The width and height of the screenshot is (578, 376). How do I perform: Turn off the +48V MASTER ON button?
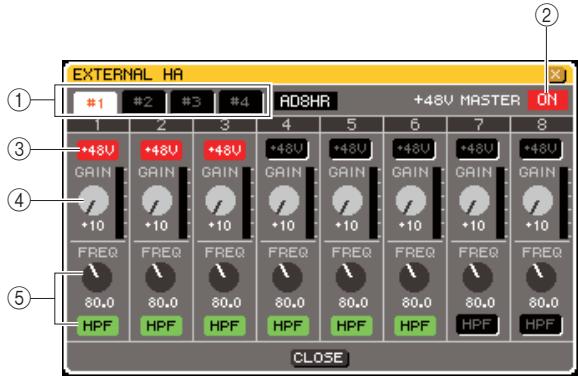(547, 100)
